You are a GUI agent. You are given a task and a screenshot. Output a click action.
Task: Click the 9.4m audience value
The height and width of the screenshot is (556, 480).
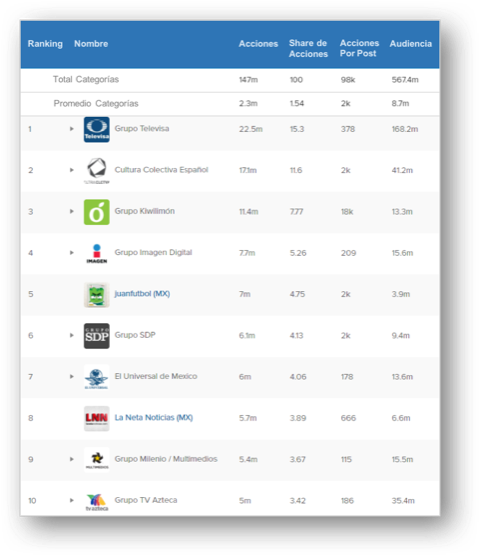[x=401, y=335]
